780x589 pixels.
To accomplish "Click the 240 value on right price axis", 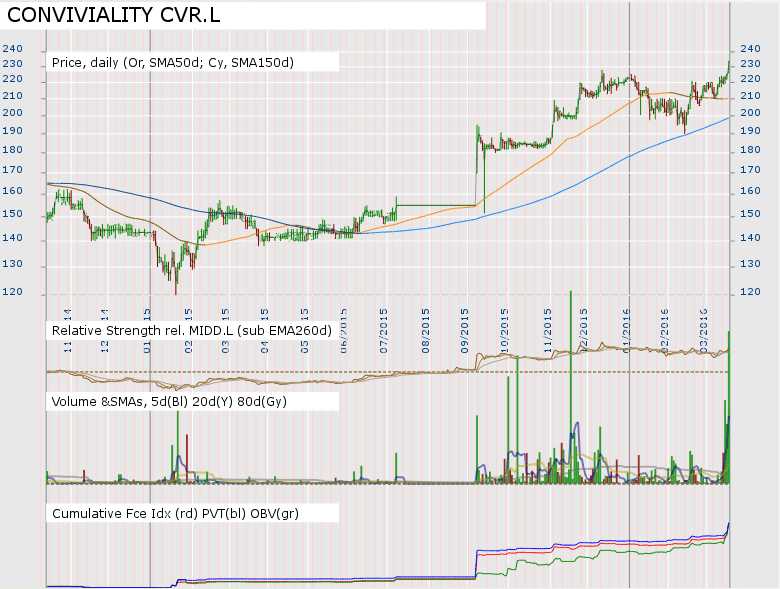I will coord(750,49).
